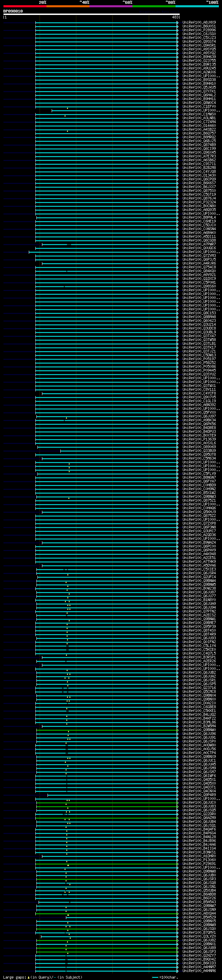The image size is (222, 980).
Task: Open hit UniRef100_A9U245
Action: (199, 68)
